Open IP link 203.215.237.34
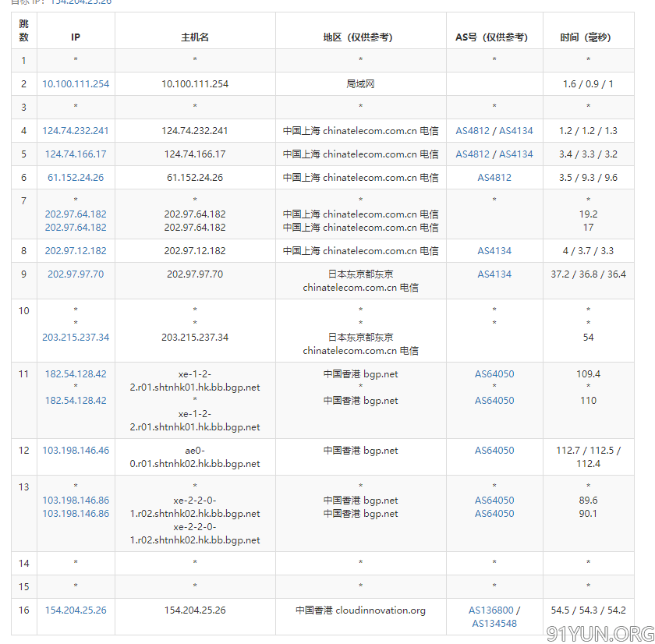 pos(76,337)
